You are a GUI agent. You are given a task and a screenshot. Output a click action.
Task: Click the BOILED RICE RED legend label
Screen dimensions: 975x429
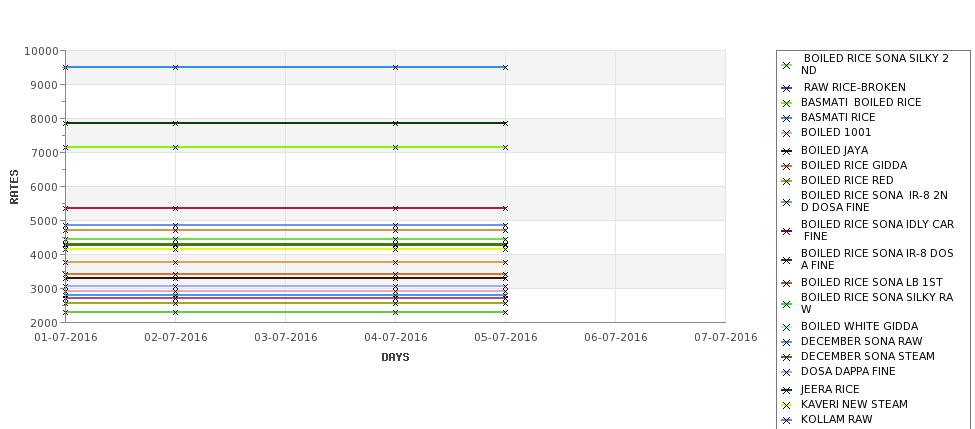847,180
